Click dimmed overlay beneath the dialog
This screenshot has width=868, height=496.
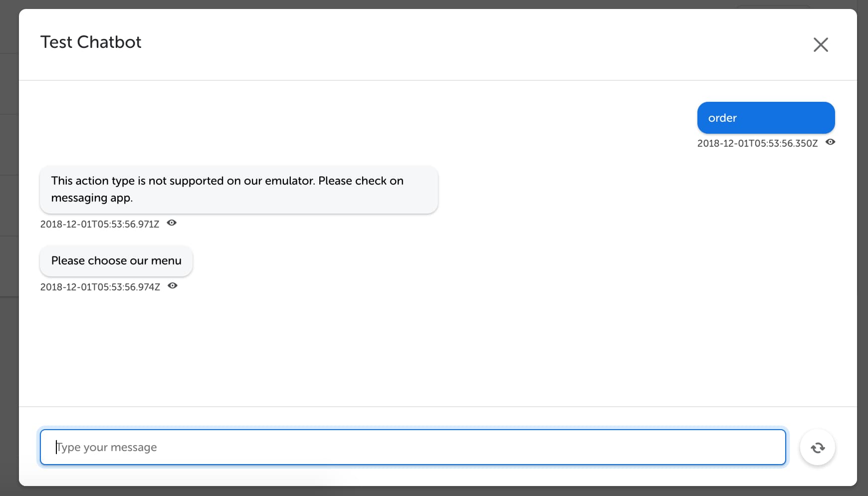pyautogui.click(x=434, y=492)
